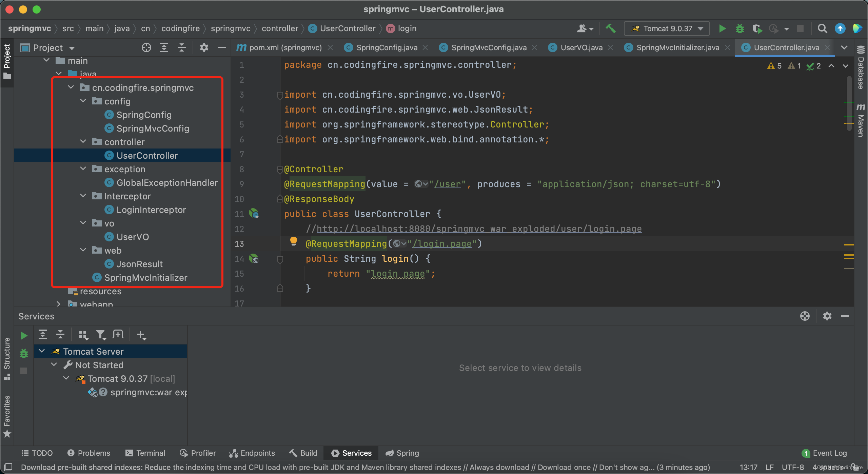This screenshot has width=868, height=474.
Task: Click the Debug bug icon in toolbar
Action: [x=739, y=28]
